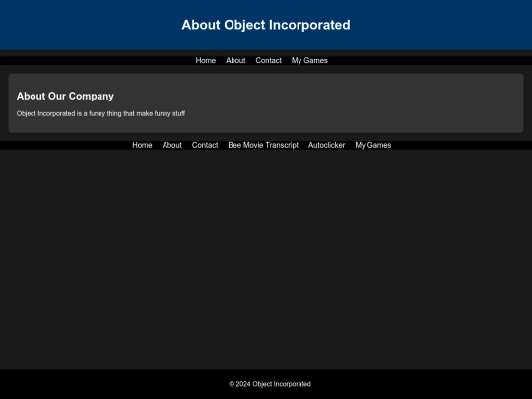
Task: Visit About link in the lower navigation bar
Action: pyautogui.click(x=172, y=145)
